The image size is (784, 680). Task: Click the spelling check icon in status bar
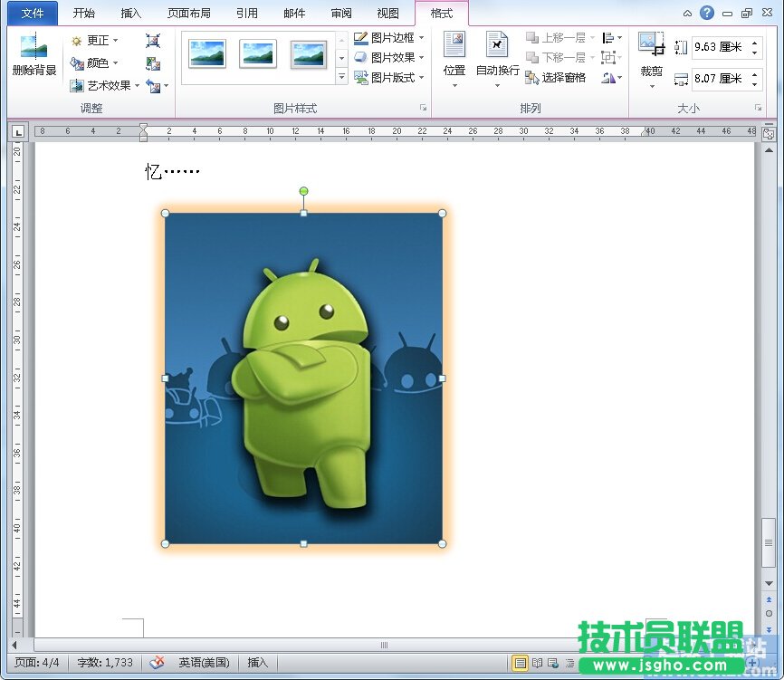tap(157, 663)
